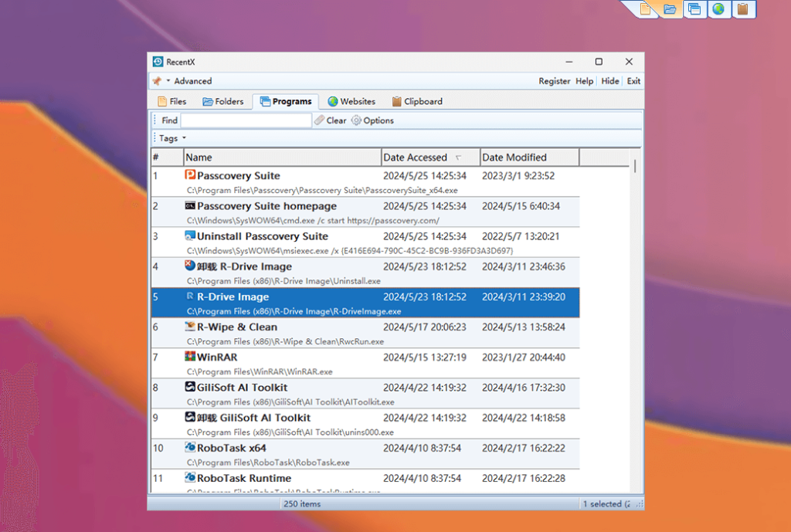Select the Passcovery Suite name
Image resolution: width=791 pixels, height=532 pixels.
[x=238, y=175]
